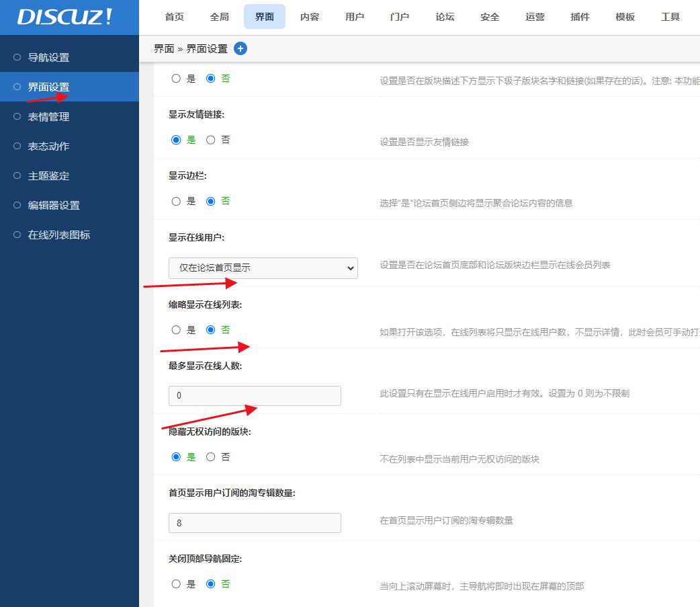Viewport: 700px width, 607px height.
Task: Select 否 for 显示友情链接
Action: [211, 140]
